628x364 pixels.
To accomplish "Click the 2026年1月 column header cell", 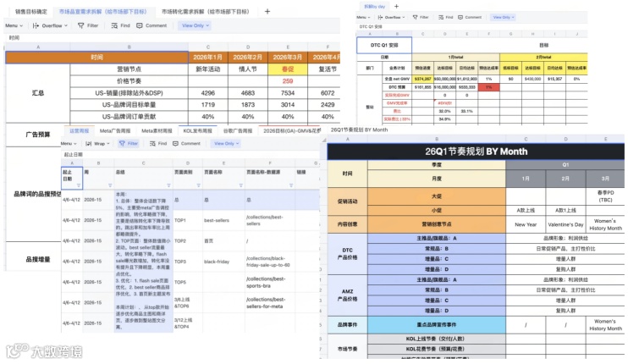I will (208, 58).
